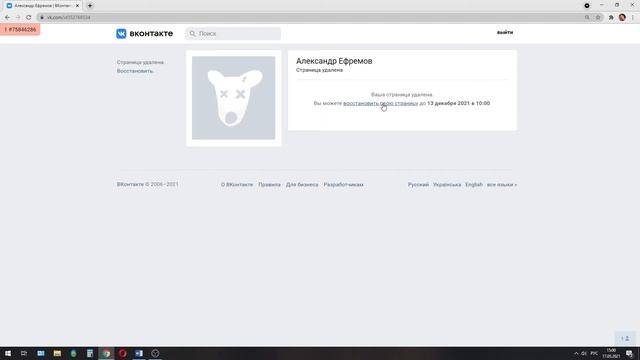Click the Александр Ефремов profile name
Image resolution: width=640 pixels, height=360 pixels.
(334, 61)
